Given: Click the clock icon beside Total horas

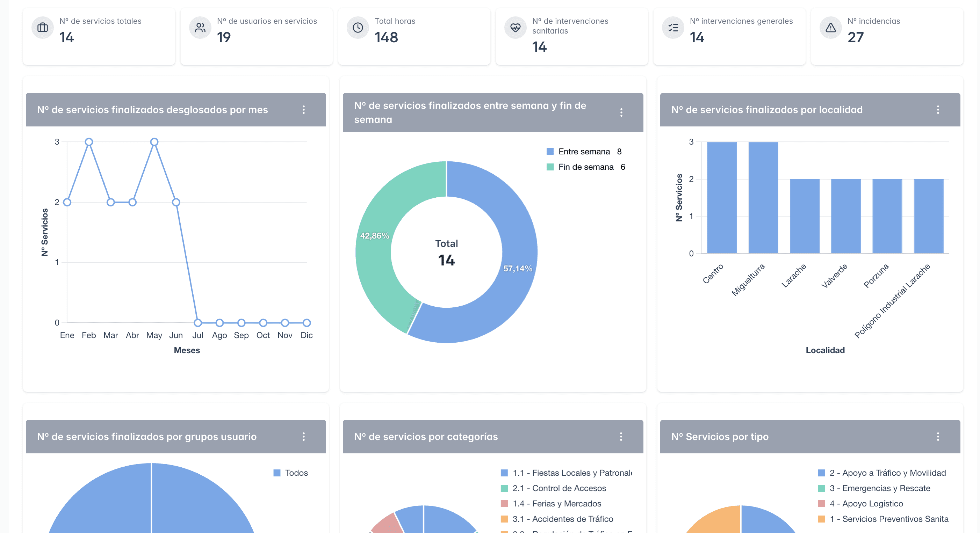Looking at the screenshot, I should tap(358, 28).
